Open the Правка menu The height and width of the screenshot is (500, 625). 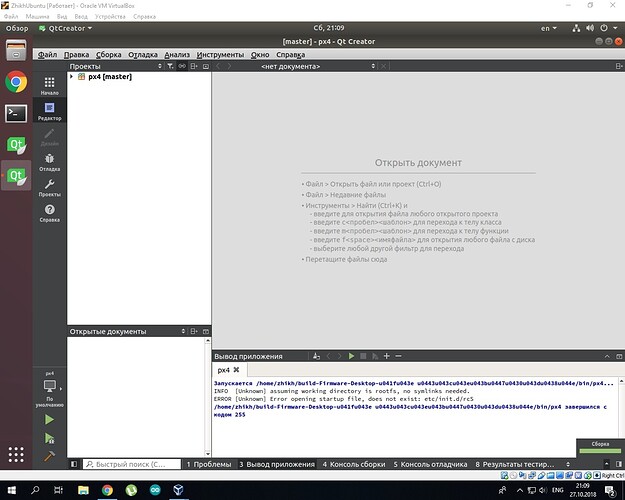77,55
